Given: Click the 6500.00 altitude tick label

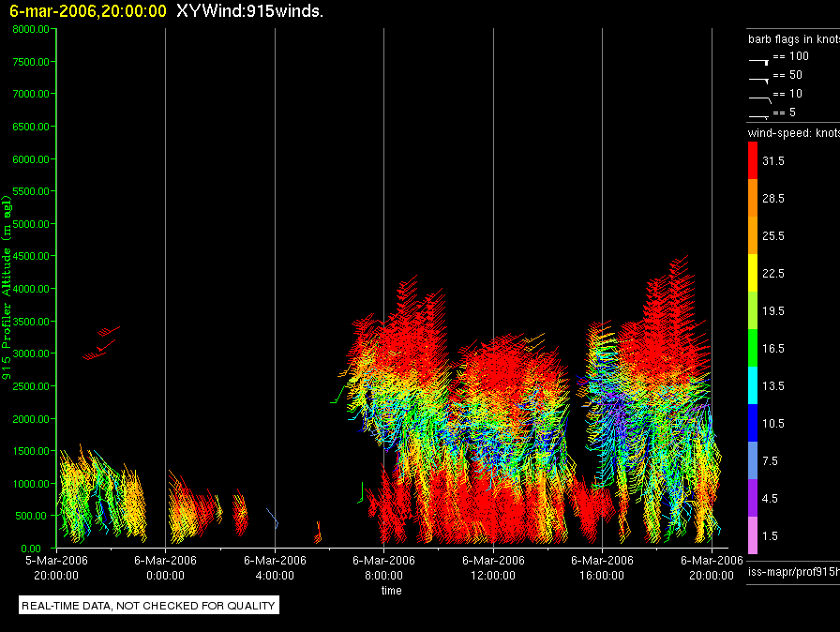Looking at the screenshot, I should pos(31,127).
